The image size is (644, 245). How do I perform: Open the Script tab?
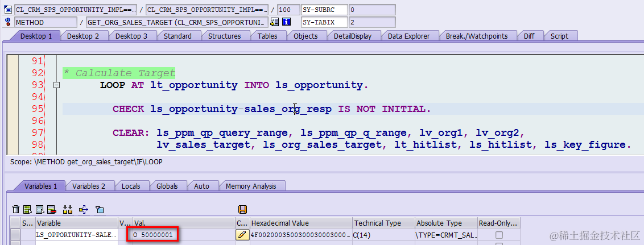click(559, 36)
